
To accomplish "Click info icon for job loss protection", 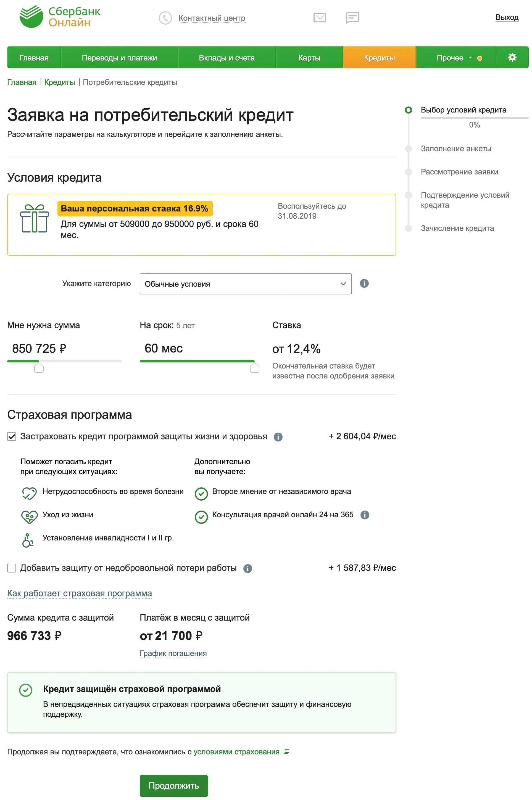I will click(248, 568).
